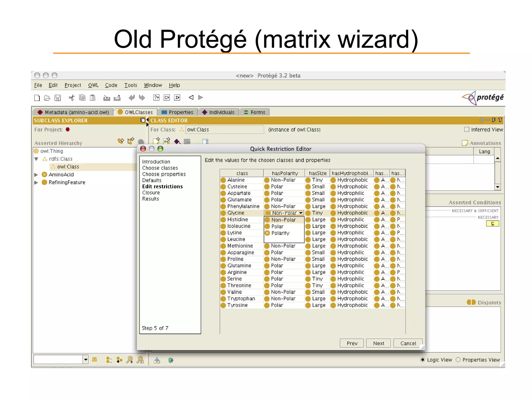Click the class column header
532x399 pixels.
pyautogui.click(x=242, y=173)
